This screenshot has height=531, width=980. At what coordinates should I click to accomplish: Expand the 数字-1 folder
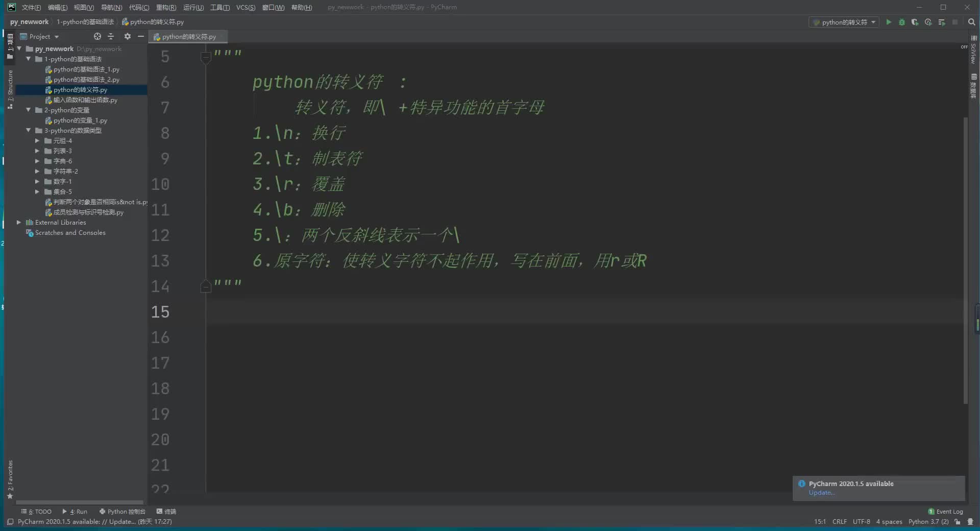(37, 181)
